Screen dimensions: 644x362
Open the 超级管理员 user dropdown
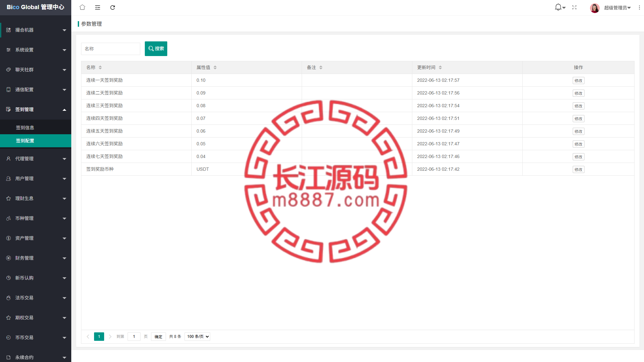tap(617, 8)
